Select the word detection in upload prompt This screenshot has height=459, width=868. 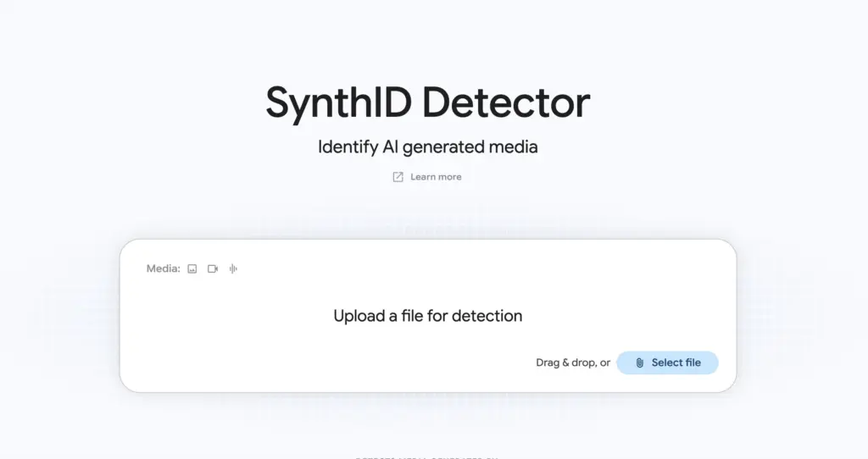(x=487, y=316)
